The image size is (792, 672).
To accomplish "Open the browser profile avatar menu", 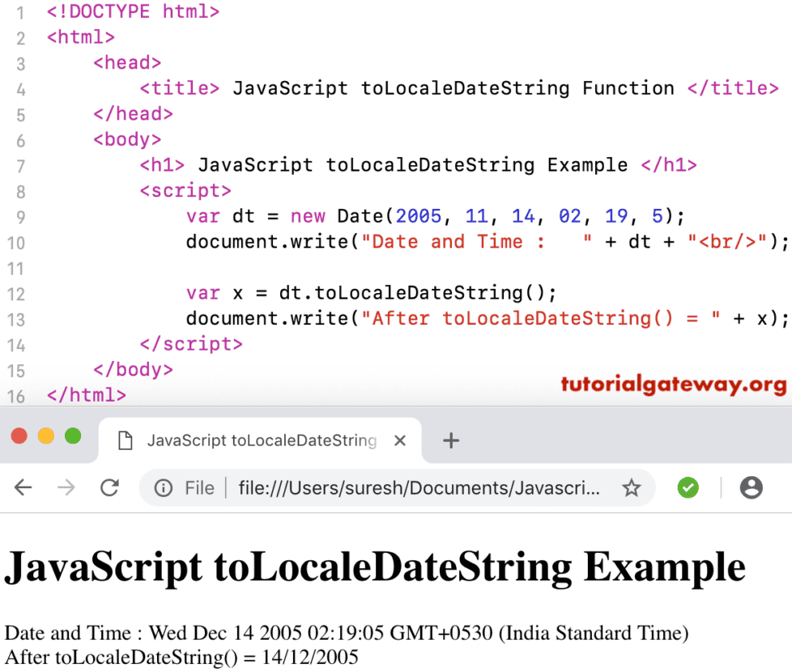I will pos(751,487).
